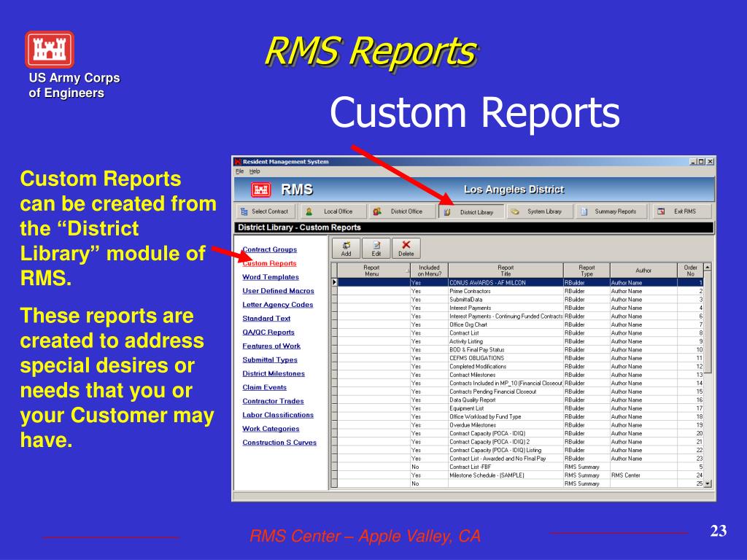Sort by the Report Title column header
Screen dimensions: 747x560
tap(506, 271)
